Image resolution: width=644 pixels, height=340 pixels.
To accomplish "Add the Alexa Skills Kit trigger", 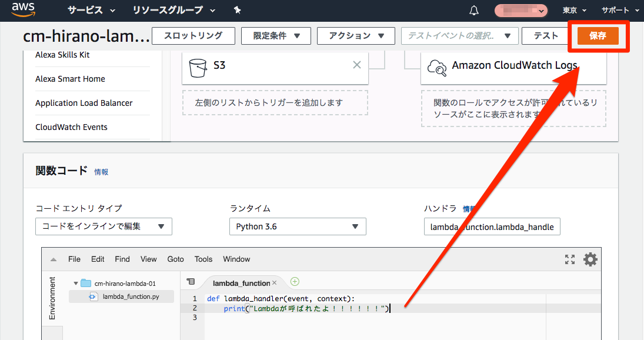I will pyautogui.click(x=62, y=55).
